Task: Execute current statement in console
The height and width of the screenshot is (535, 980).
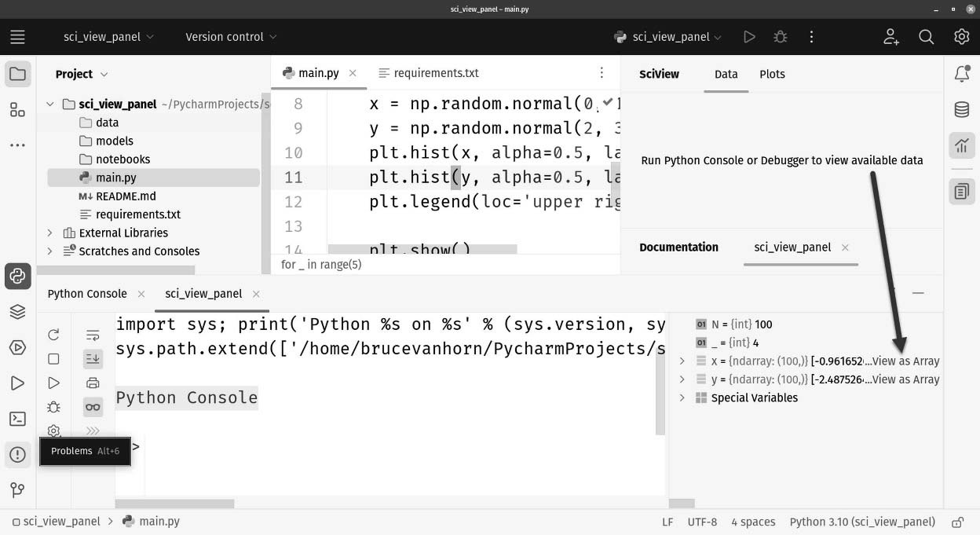Action: pyautogui.click(x=53, y=383)
